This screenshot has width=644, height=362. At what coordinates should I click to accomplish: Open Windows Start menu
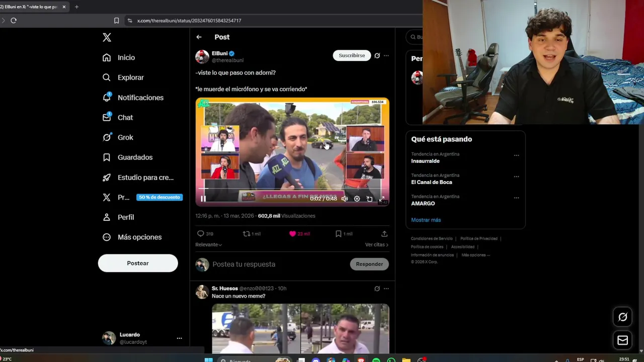click(208, 360)
